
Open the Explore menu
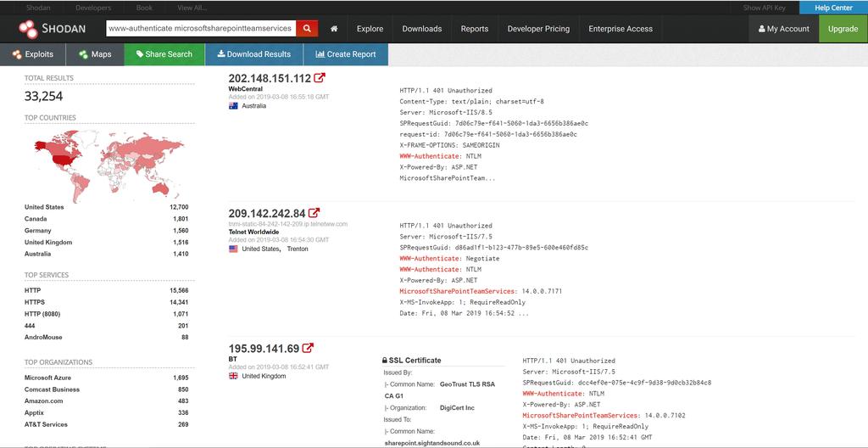pyautogui.click(x=370, y=29)
